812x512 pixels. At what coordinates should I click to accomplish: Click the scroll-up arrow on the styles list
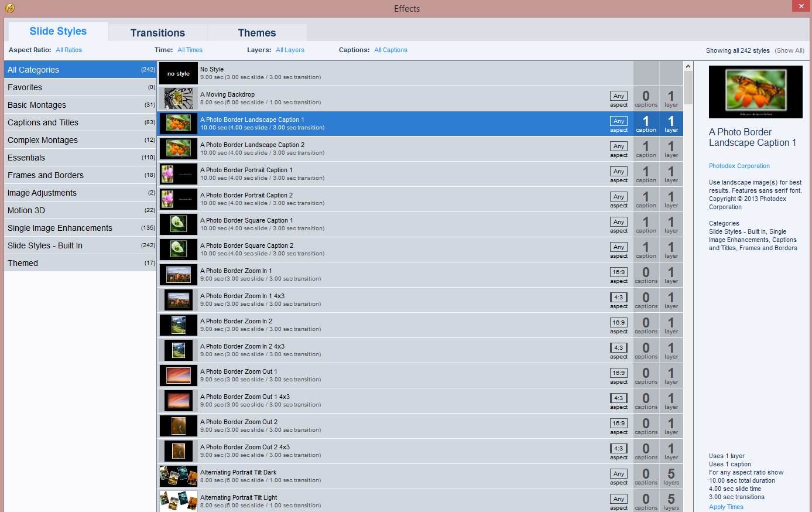pyautogui.click(x=688, y=65)
